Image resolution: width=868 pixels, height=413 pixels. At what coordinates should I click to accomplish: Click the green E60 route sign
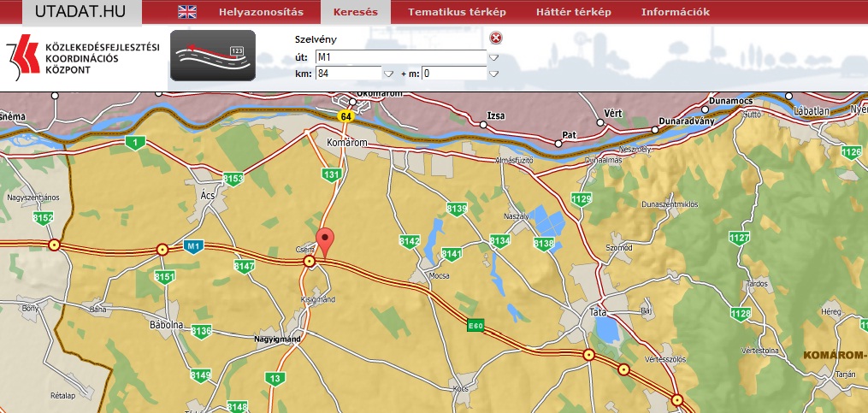[x=476, y=326]
